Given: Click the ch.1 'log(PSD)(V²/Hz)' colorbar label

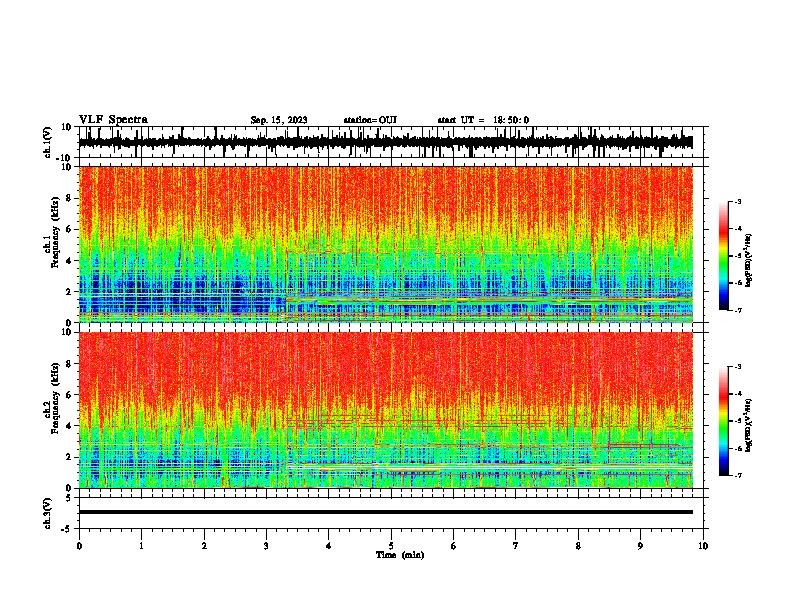Looking at the screenshot, I should 749,261.
